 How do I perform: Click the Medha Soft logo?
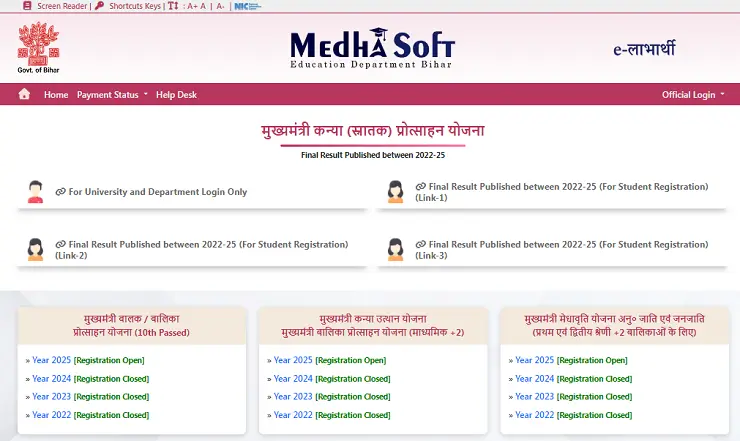click(x=372, y=46)
